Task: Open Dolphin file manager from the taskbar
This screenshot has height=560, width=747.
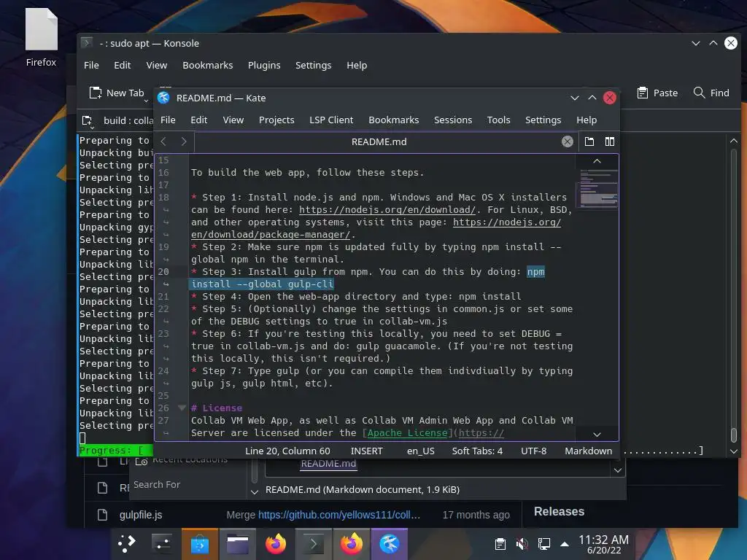Action: tap(237, 543)
